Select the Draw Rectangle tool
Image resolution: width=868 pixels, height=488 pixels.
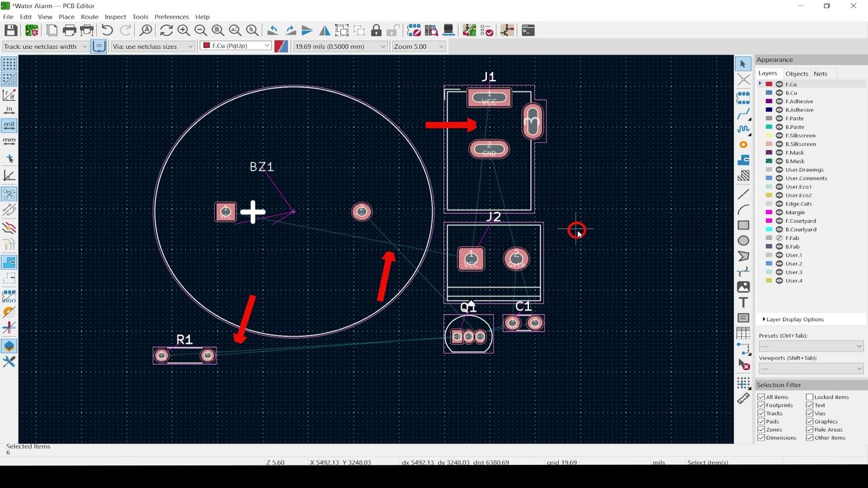(x=743, y=225)
